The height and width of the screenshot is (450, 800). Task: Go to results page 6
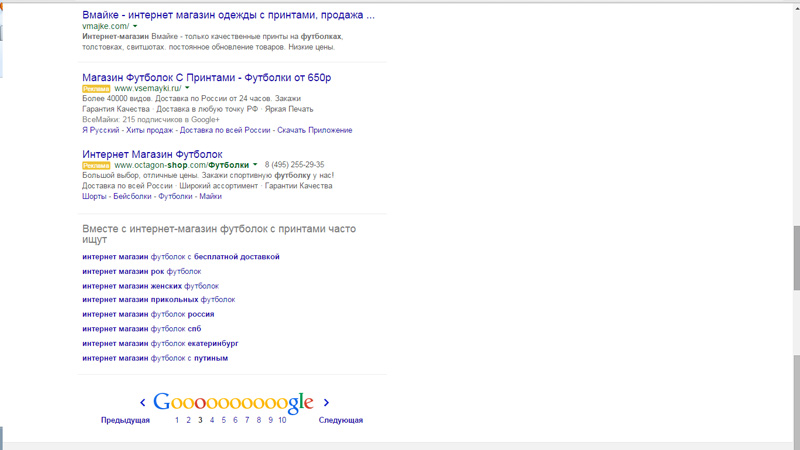(235, 420)
